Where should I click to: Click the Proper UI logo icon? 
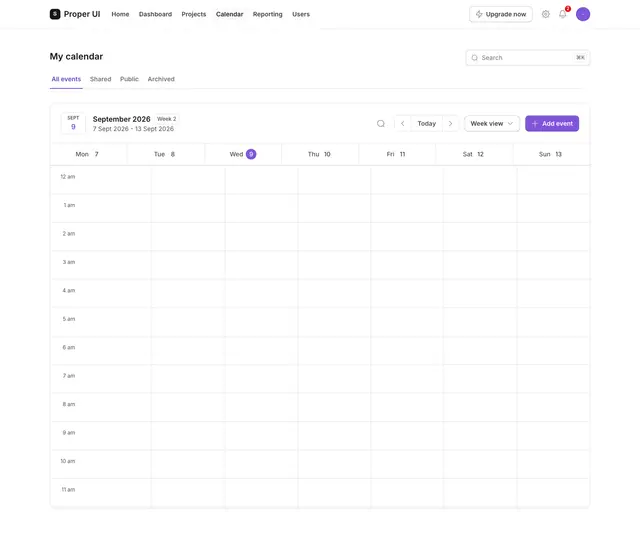(55, 14)
